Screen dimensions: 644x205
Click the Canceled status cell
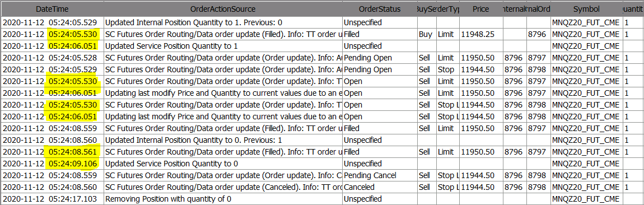coord(379,187)
